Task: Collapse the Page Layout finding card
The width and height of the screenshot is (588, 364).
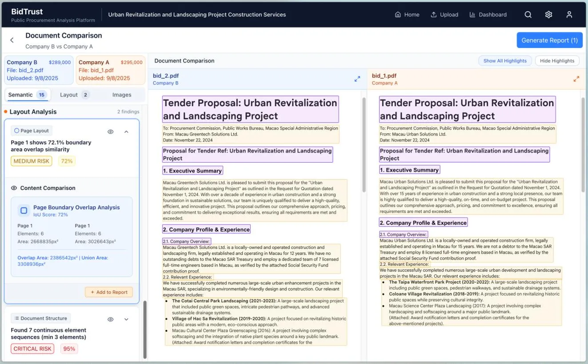Action: click(x=126, y=132)
